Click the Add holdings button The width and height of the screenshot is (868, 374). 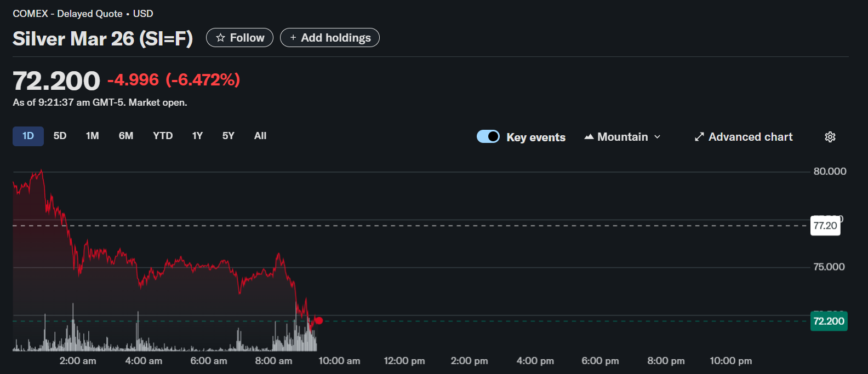point(330,38)
